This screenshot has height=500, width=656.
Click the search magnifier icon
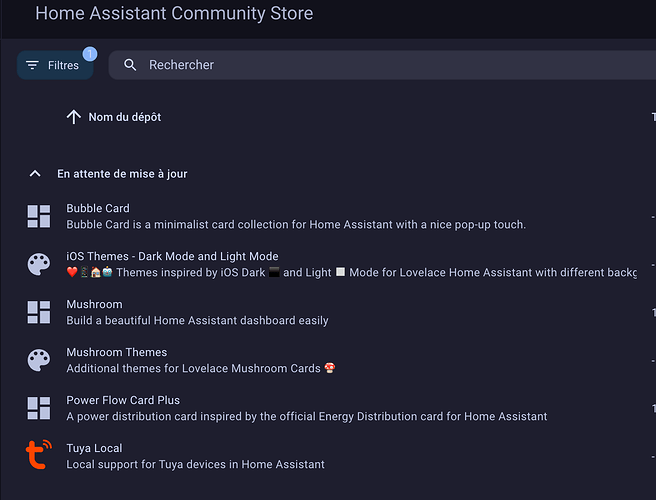point(130,65)
